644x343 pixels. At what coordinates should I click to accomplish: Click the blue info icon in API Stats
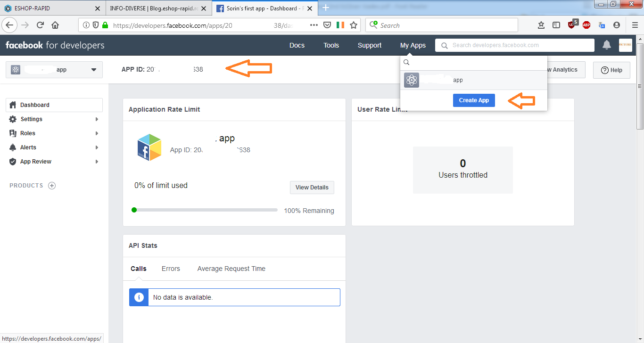pyautogui.click(x=139, y=297)
